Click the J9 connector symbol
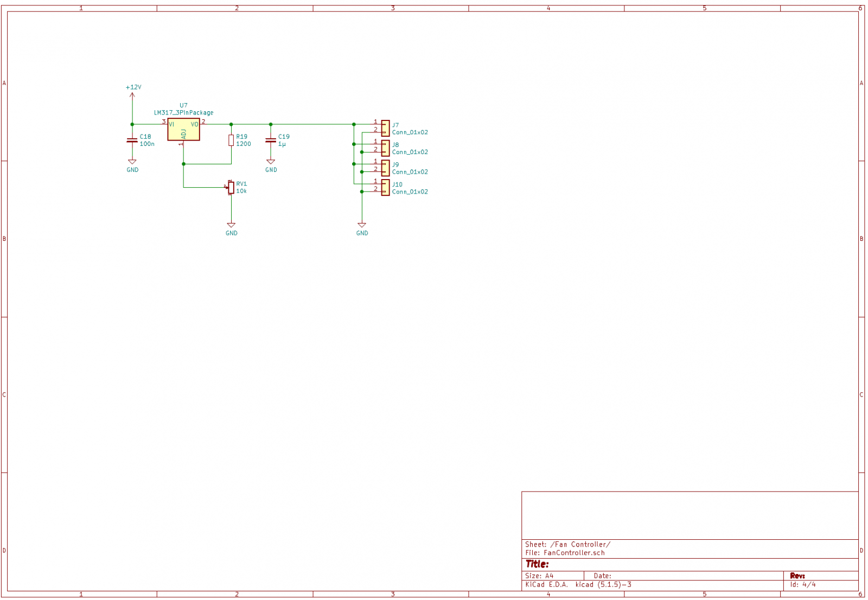Screen dimensions: 868x600 coord(385,168)
